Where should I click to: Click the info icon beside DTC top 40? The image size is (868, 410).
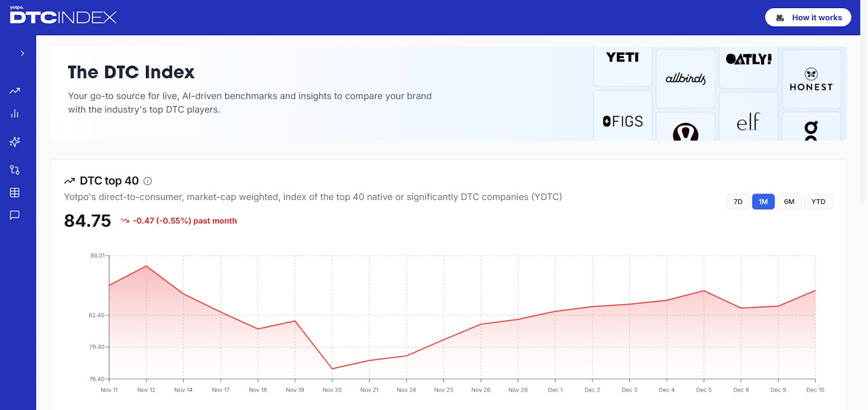point(148,181)
